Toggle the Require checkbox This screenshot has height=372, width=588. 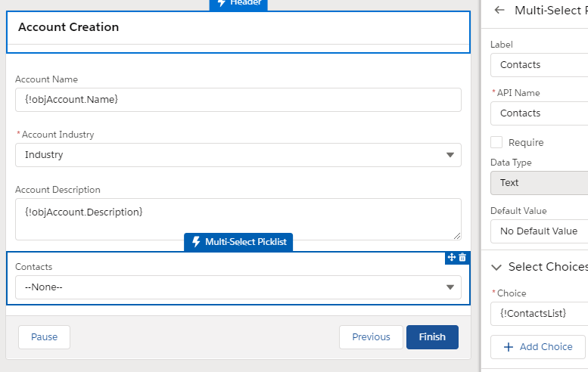coord(496,142)
